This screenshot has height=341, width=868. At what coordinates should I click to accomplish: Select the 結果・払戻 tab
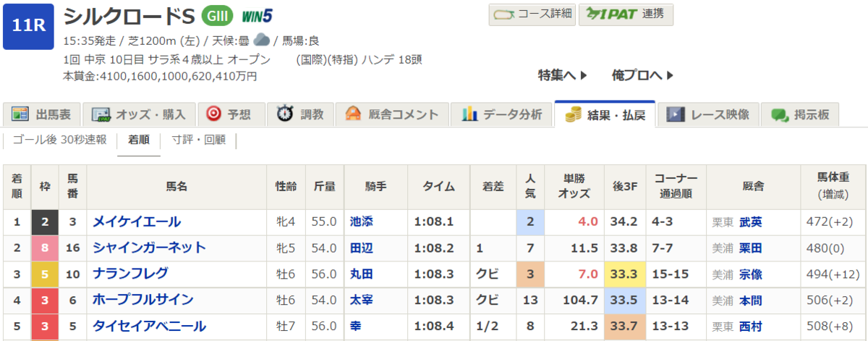tap(605, 114)
